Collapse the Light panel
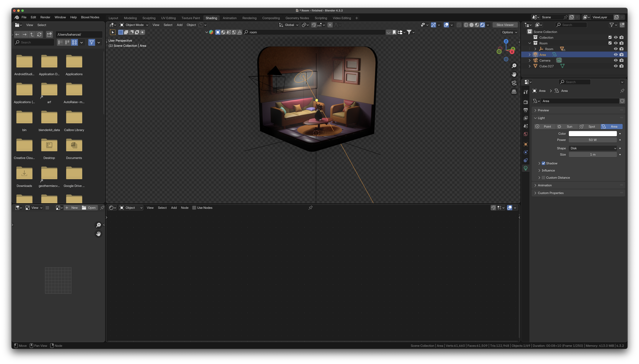Image resolution: width=639 pixels, height=364 pixels. click(x=541, y=118)
